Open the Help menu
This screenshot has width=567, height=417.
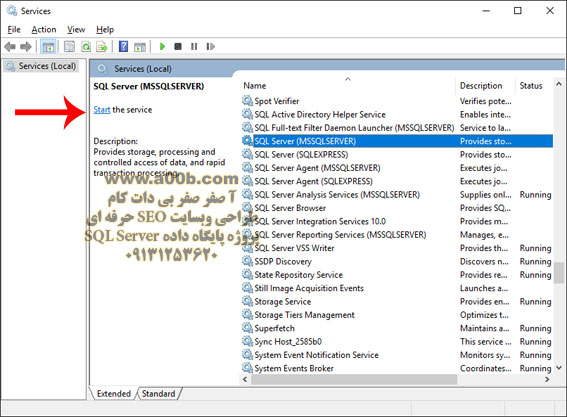coord(105,30)
